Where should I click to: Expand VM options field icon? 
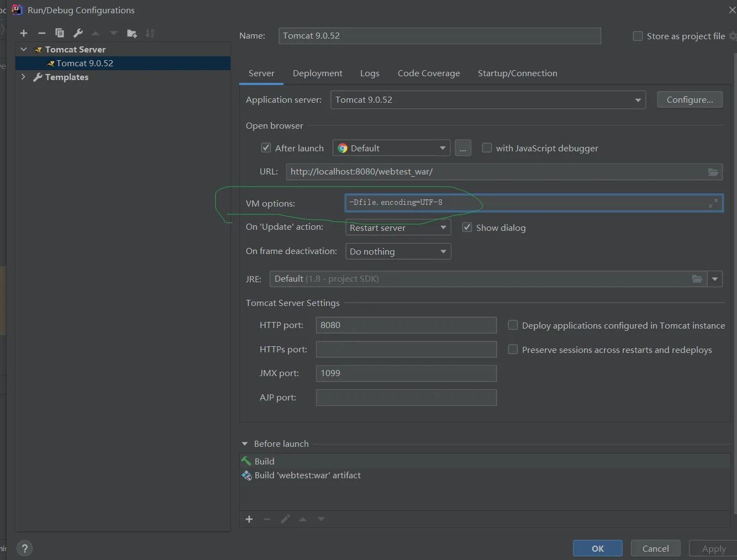pos(713,203)
